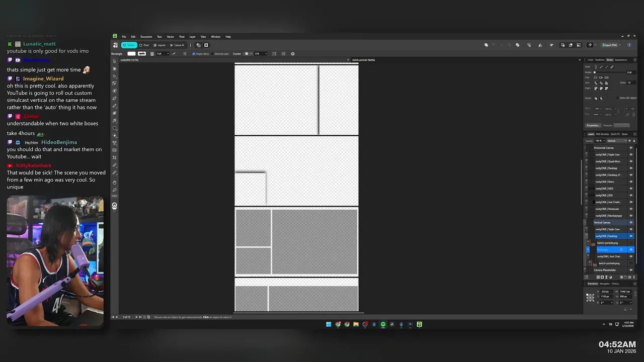Collapse the Vertical Canvas group
The height and width of the screenshot is (362, 644).
click(585, 222)
